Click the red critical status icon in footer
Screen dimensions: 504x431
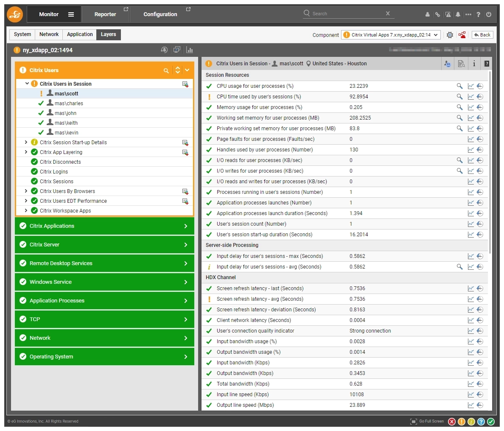[x=452, y=422]
